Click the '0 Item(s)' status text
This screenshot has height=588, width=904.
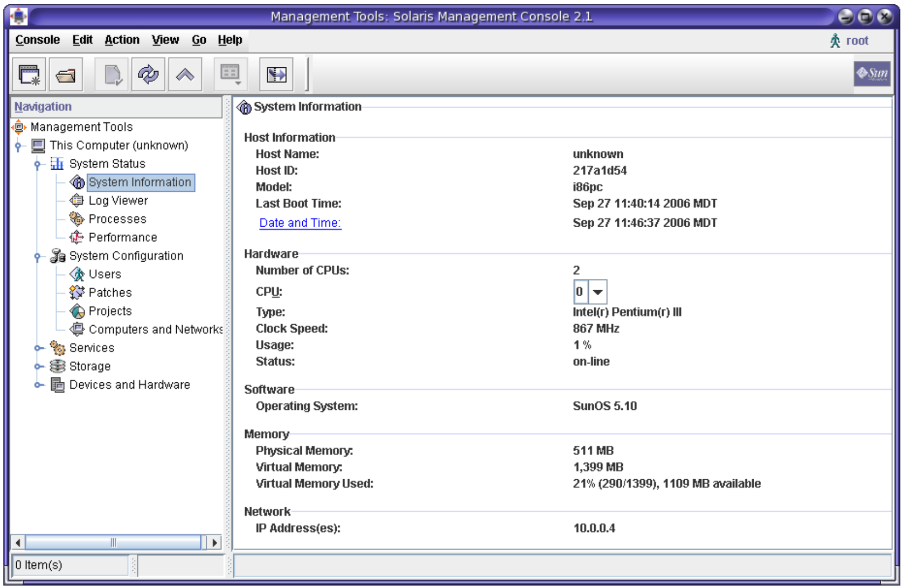[x=39, y=565]
